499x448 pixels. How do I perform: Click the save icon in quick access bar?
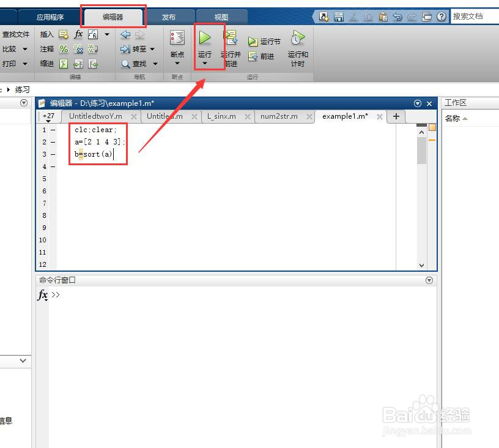339,17
